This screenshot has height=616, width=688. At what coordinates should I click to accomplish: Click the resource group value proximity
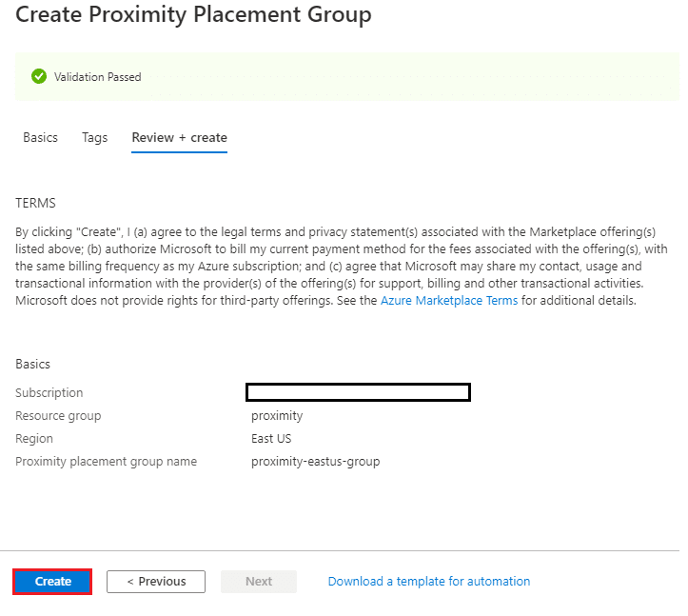click(277, 415)
